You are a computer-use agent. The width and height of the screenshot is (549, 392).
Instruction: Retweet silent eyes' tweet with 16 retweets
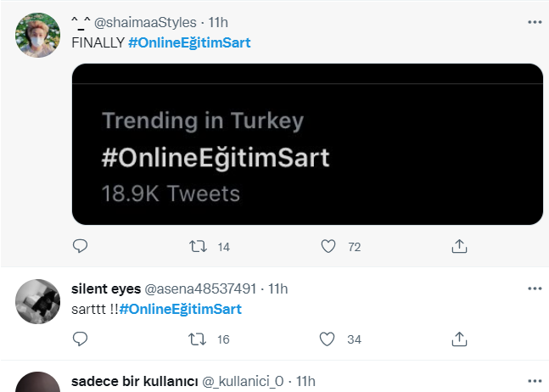point(198,339)
